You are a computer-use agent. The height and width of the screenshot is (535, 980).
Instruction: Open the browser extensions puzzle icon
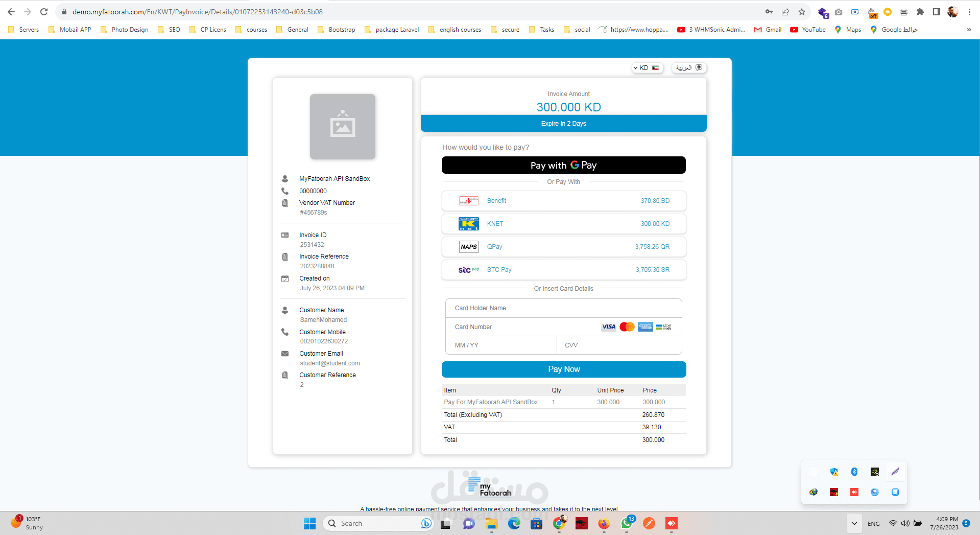tap(920, 12)
